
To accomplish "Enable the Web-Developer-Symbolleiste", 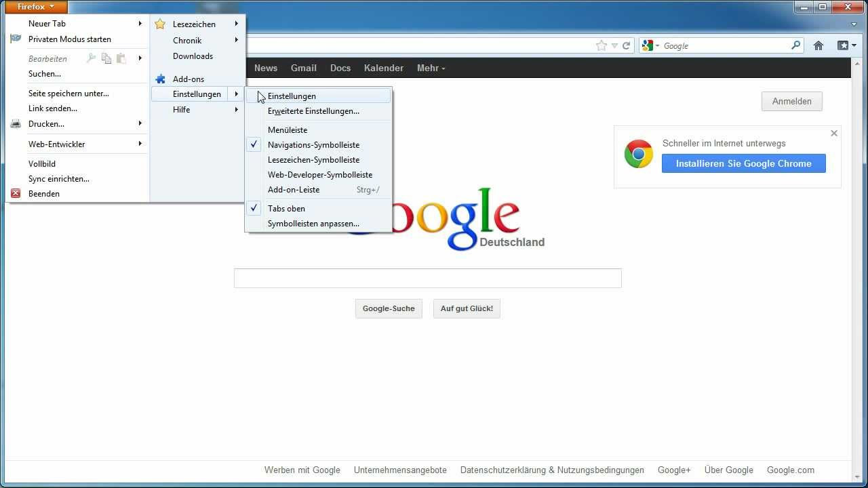I will pos(319,175).
